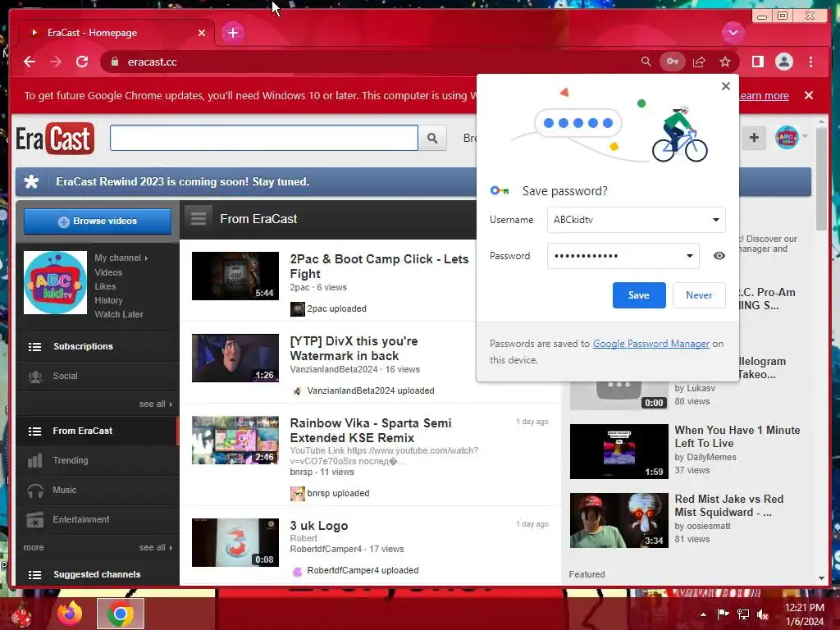840x630 pixels.
Task: Click the feed list menu icon
Action: coord(199,219)
